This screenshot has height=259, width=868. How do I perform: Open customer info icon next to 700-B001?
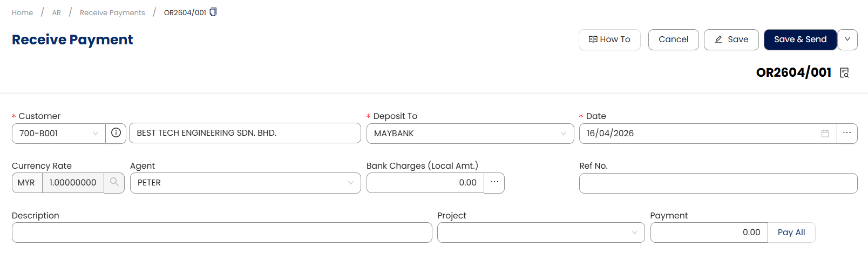pos(116,133)
